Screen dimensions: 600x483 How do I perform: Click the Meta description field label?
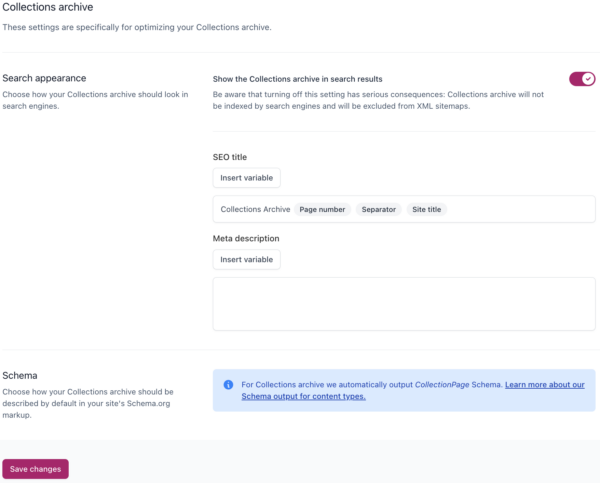246,239
